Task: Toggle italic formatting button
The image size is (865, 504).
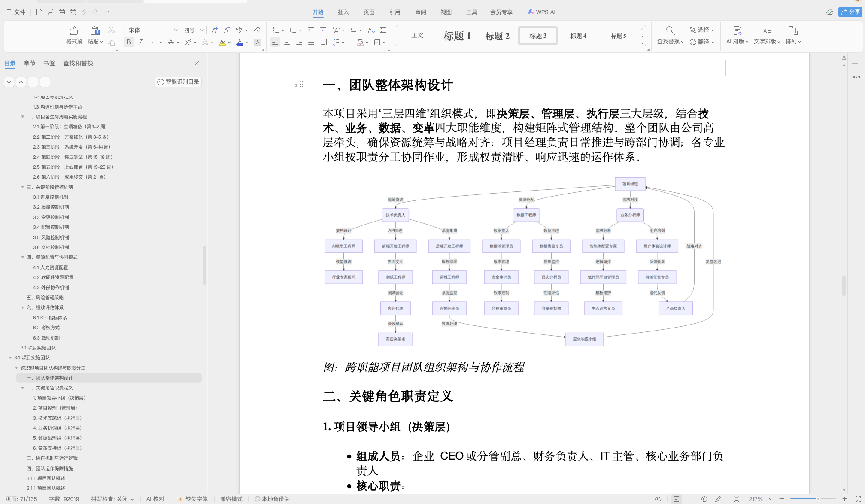Action: point(140,42)
